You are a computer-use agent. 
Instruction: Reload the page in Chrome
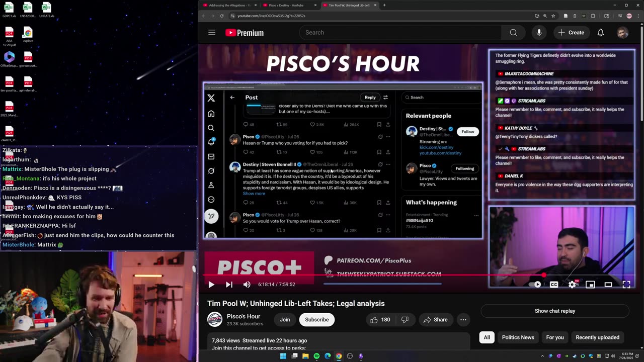point(221,16)
